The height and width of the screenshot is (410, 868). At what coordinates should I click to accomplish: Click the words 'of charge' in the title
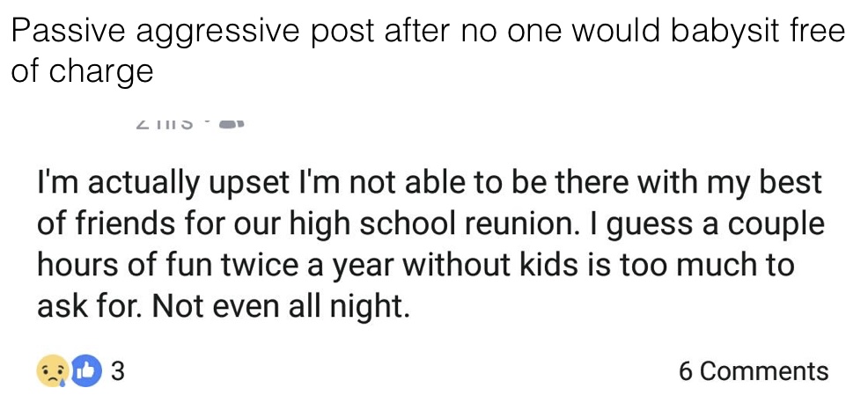(x=82, y=70)
